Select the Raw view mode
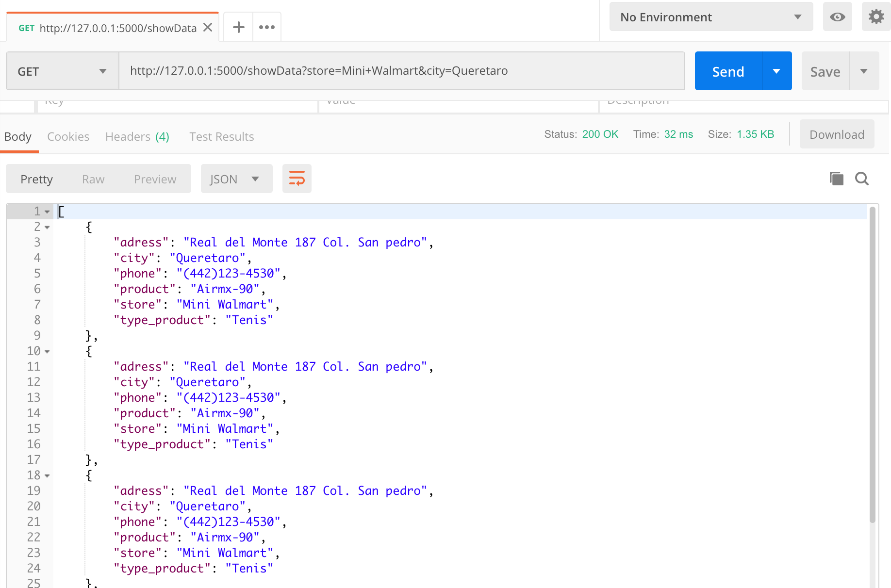The height and width of the screenshot is (588, 891). 93,179
